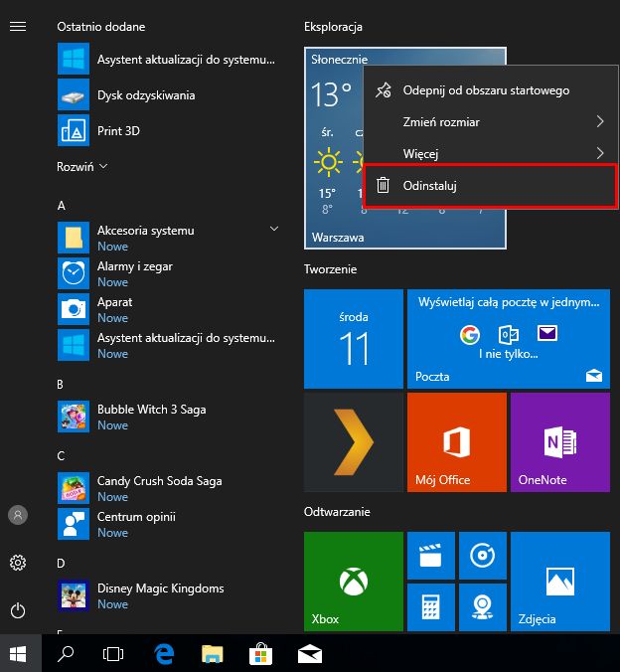
Task: Open the calendar tile showing środa 11
Action: [354, 339]
